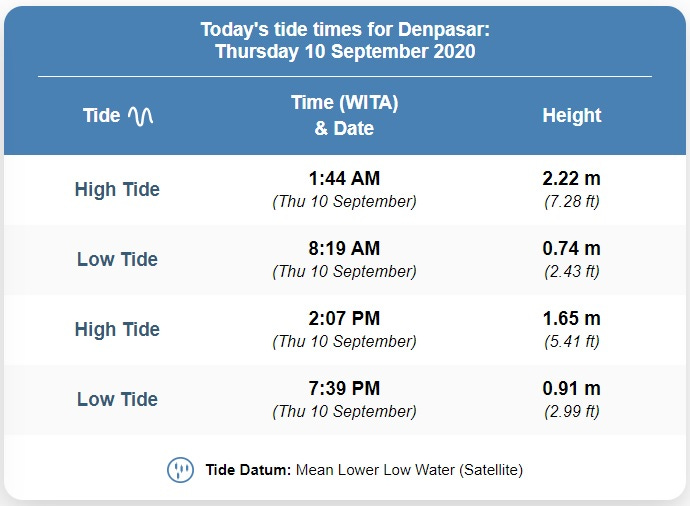The image size is (690, 506).
Task: Click the 8:19 AM tide time
Action: coord(344,248)
